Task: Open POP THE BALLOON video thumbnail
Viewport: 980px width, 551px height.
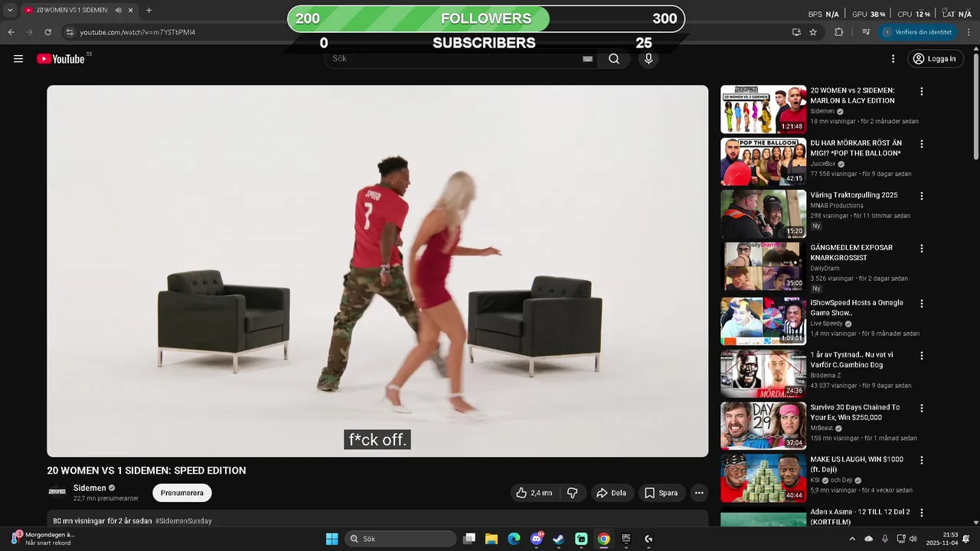Action: click(763, 161)
